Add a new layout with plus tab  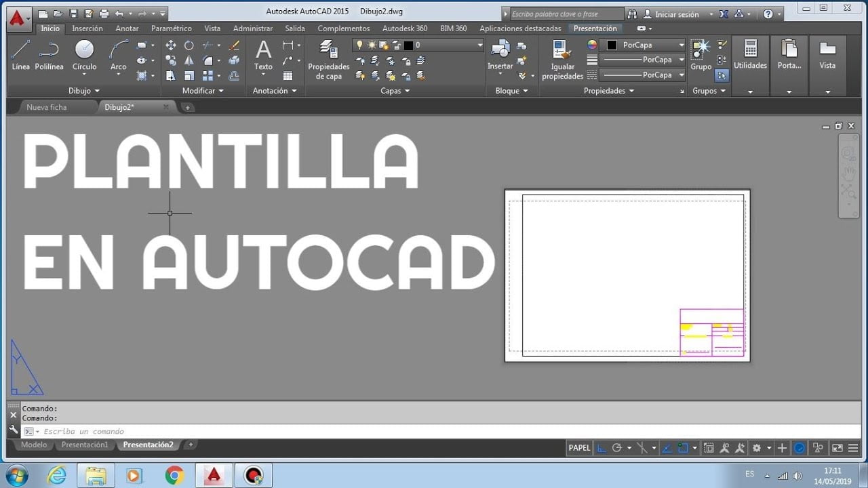[x=191, y=445]
